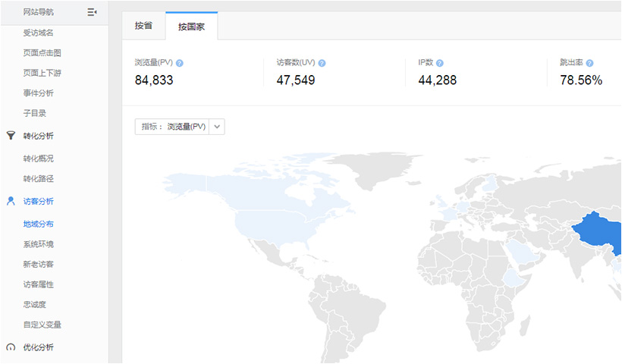Open the help icon next to 访客数(UV)
This screenshot has height=364, width=622.
click(x=322, y=63)
